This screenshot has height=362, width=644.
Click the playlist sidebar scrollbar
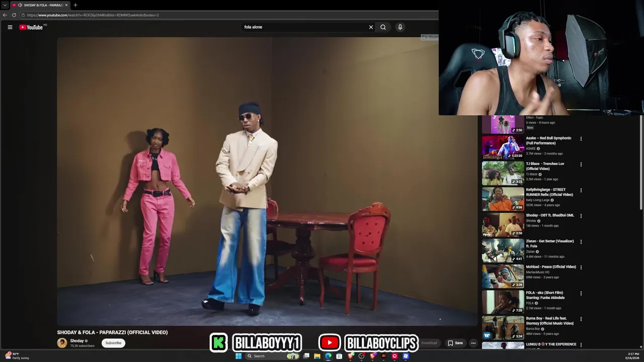(x=641, y=163)
